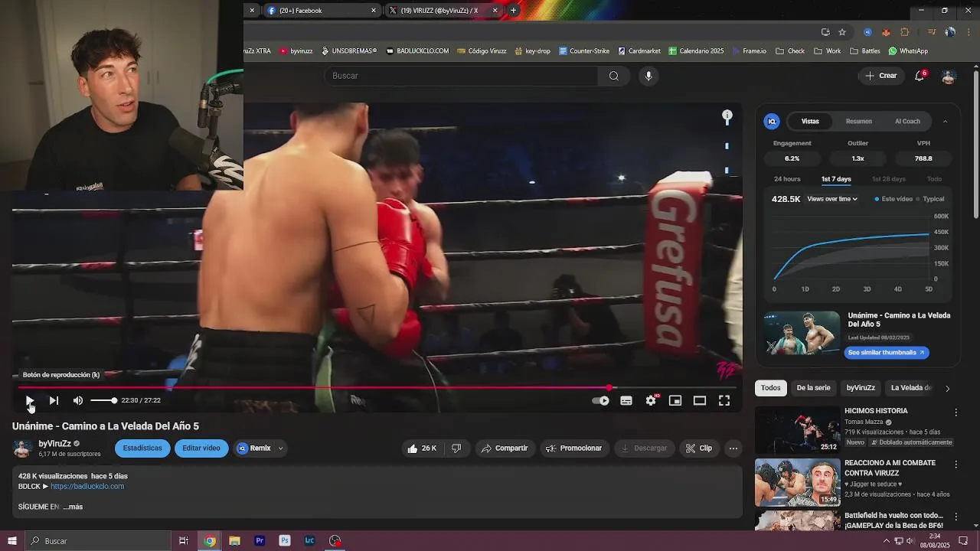Image resolution: width=980 pixels, height=551 pixels.
Task: Show more filter chips with arrow
Action: tap(947, 388)
